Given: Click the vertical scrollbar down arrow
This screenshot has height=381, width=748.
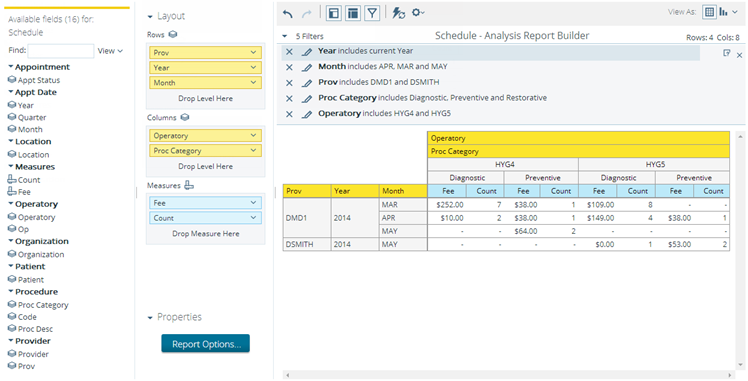Looking at the screenshot, I should pyautogui.click(x=740, y=366).
